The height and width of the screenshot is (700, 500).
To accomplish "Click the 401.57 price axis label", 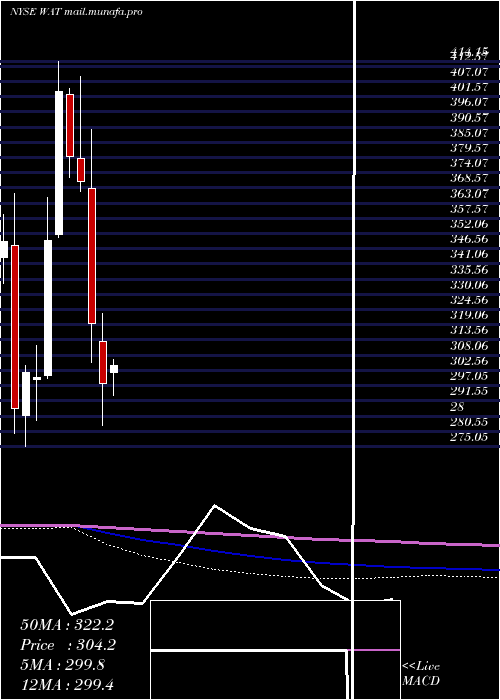I will [469, 87].
